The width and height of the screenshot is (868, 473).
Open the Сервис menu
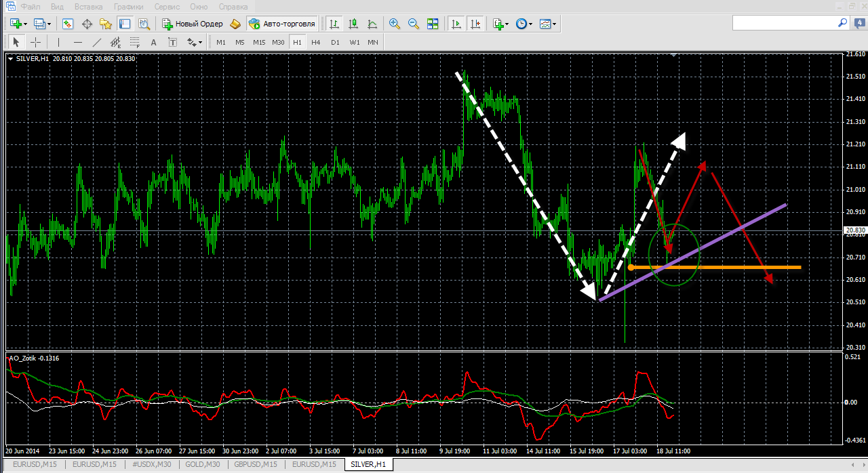[167, 6]
